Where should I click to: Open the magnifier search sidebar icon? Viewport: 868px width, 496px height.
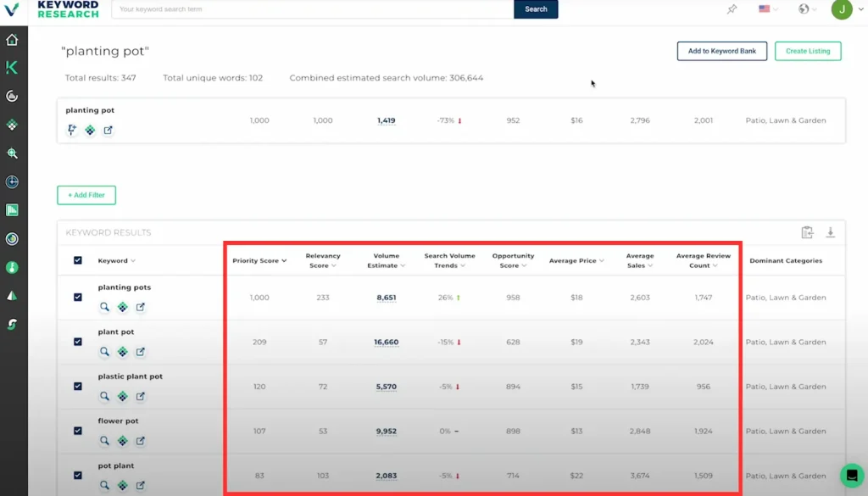pos(12,153)
